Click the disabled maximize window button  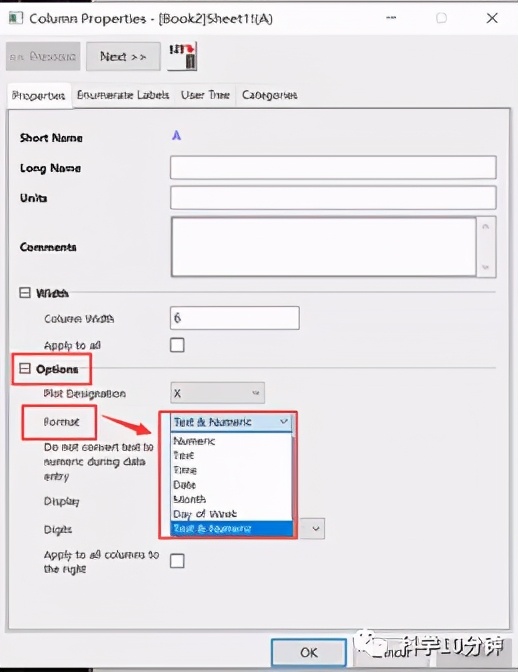(x=441, y=18)
